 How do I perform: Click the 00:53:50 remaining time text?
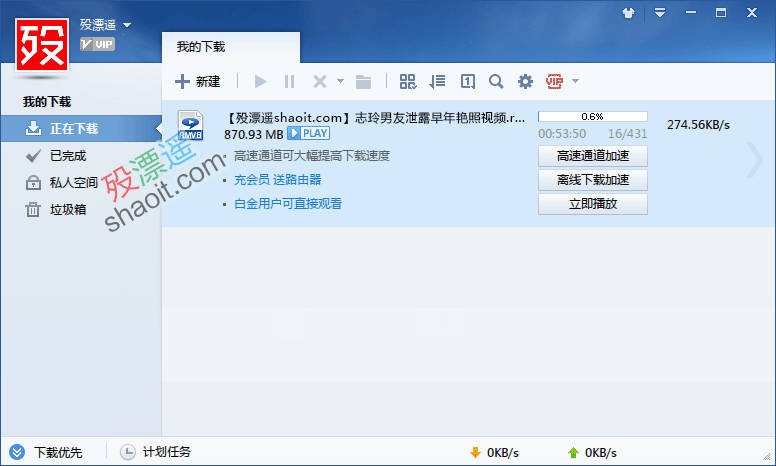point(562,134)
